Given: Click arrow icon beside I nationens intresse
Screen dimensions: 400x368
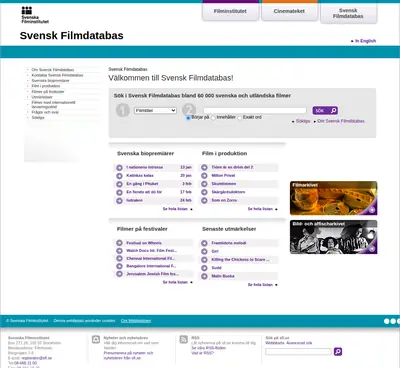Looking at the screenshot, I should pos(119,167).
